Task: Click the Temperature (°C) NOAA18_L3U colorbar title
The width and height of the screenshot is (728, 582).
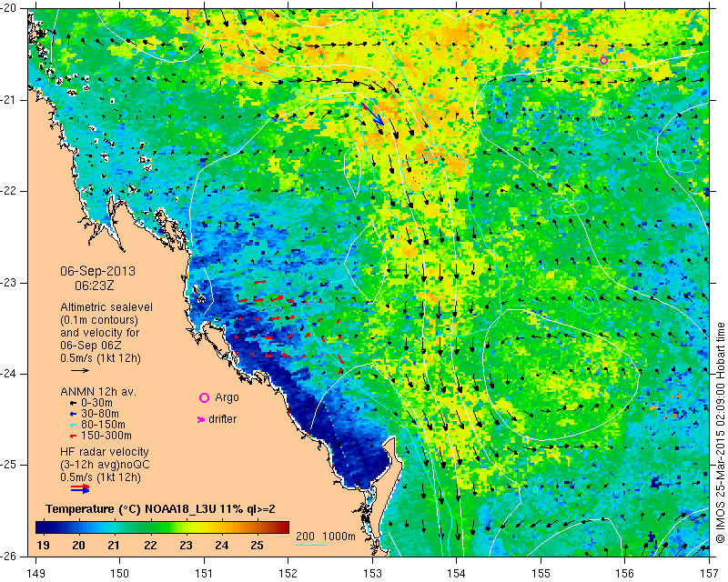Action: (160, 509)
